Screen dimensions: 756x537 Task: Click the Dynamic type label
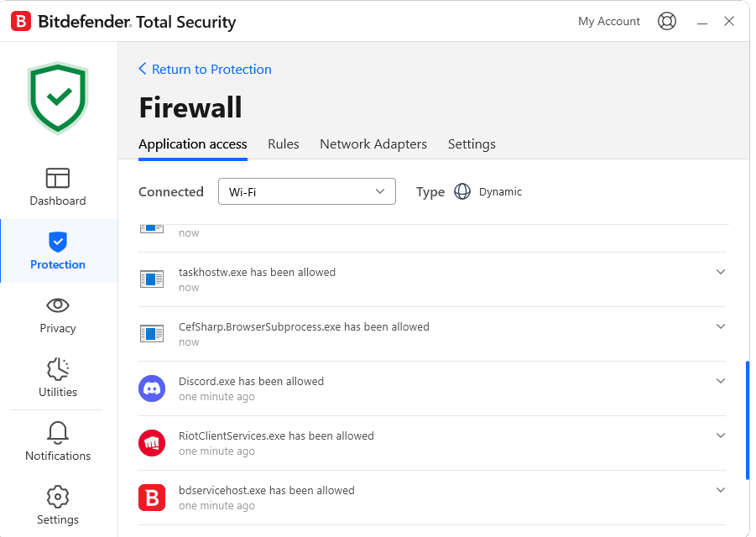tap(500, 191)
